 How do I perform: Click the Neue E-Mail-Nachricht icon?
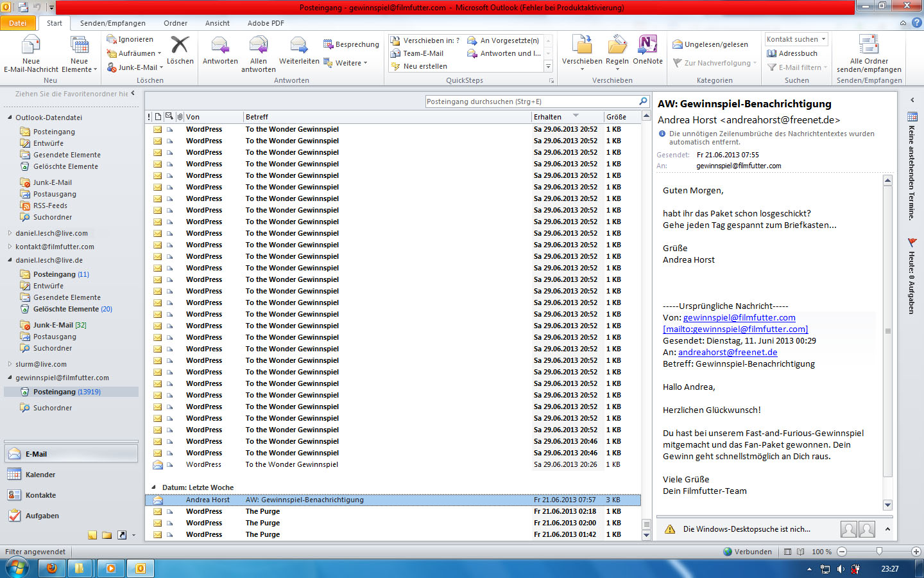point(31,46)
